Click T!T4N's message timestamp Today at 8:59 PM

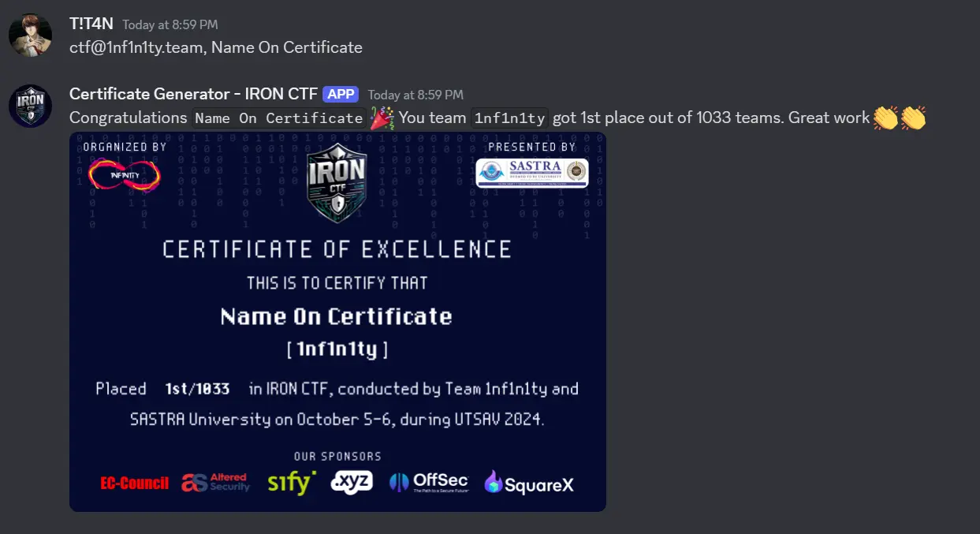click(170, 25)
